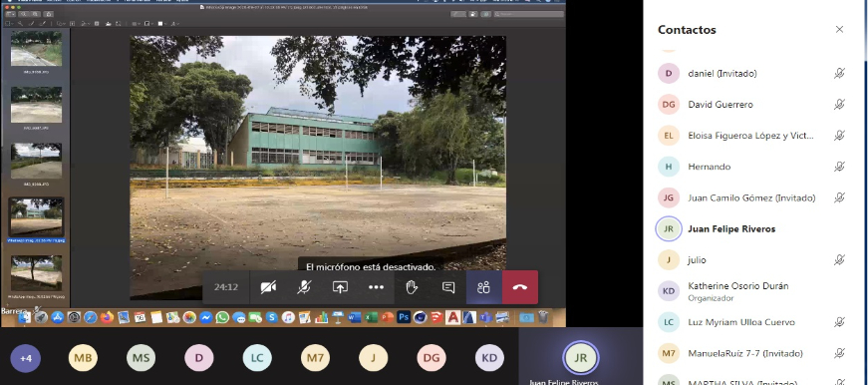Click the DG participant avatar in bottom strip

[x=432, y=358]
